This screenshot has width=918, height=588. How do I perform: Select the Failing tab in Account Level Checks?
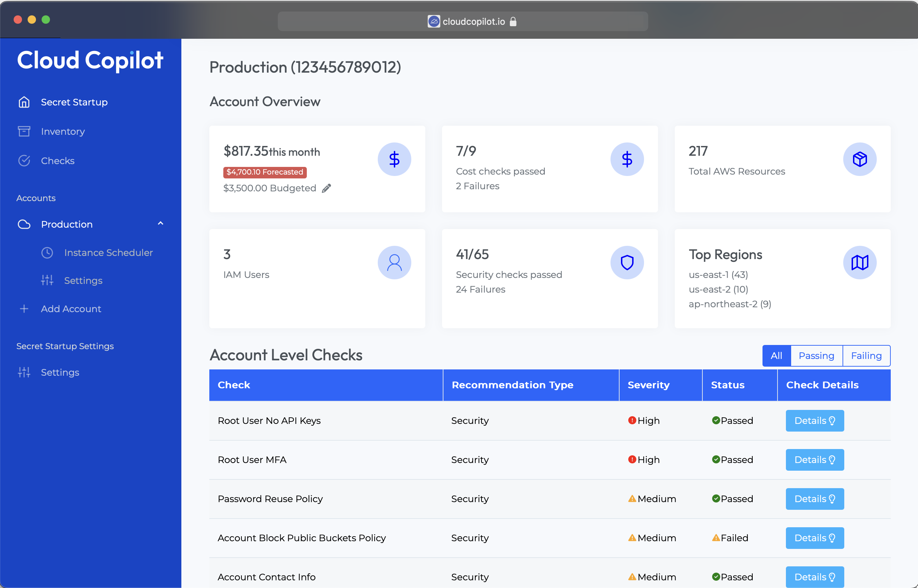click(866, 355)
